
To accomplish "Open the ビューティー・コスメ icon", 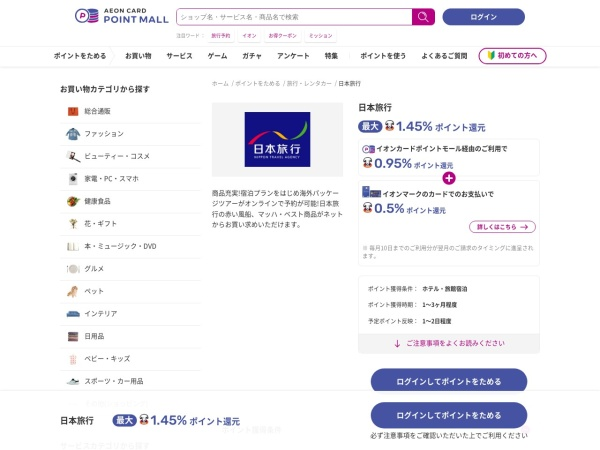I will coord(73,156).
